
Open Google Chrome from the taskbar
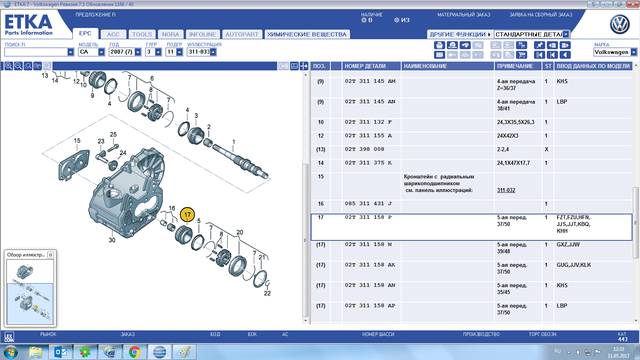(134, 352)
